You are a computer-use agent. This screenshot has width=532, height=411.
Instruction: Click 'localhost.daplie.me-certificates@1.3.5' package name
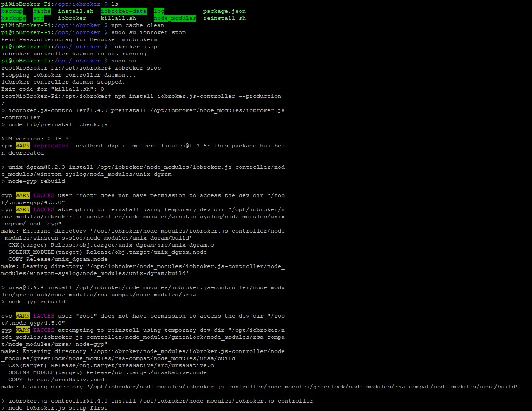140,146
